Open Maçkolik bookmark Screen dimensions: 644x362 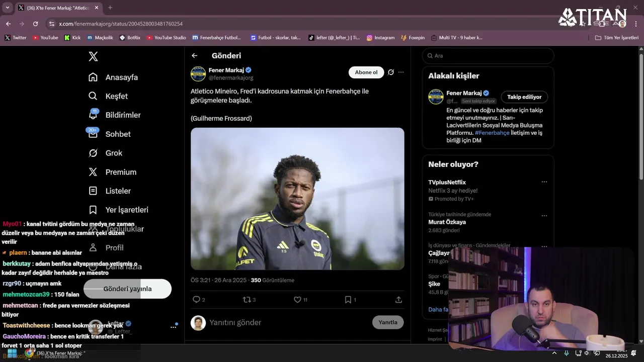click(x=100, y=38)
